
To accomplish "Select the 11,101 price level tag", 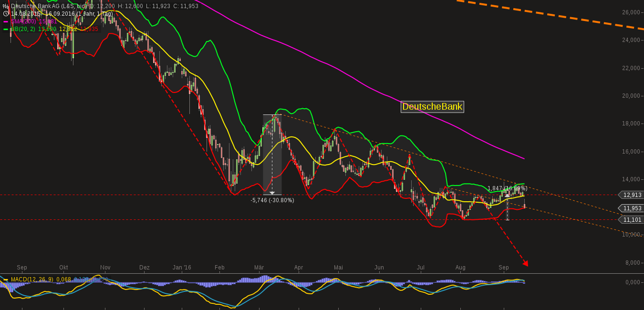I will point(631,219).
